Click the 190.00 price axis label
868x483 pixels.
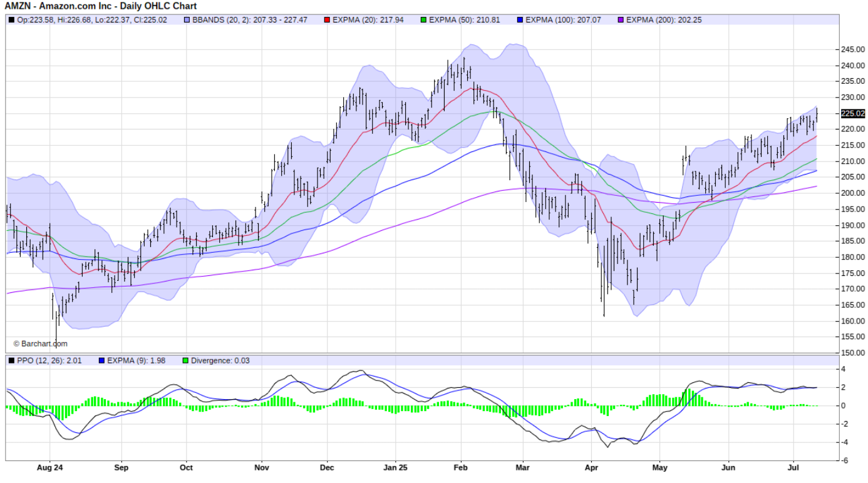854,225
